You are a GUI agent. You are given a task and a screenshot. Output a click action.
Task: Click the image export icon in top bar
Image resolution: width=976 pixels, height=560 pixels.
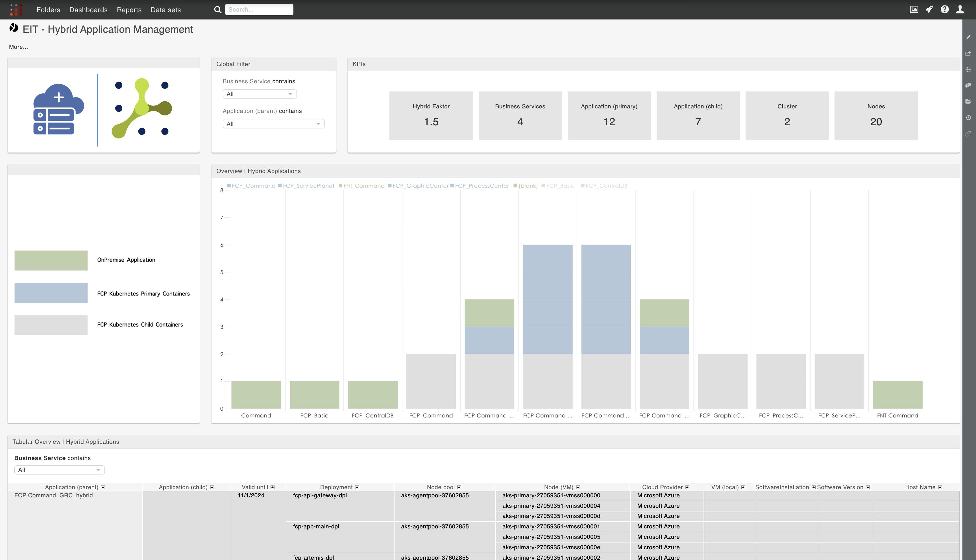pyautogui.click(x=914, y=9)
